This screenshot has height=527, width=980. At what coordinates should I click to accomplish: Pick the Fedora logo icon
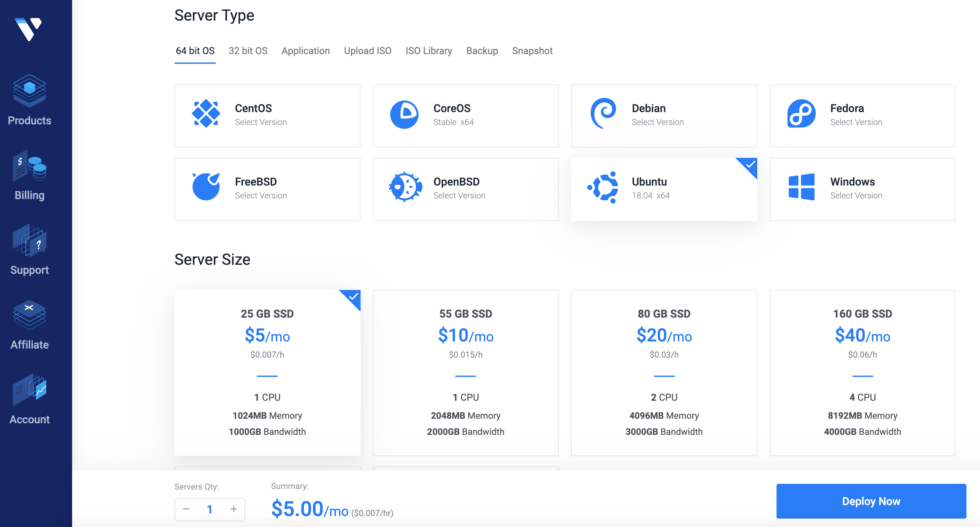coord(801,114)
